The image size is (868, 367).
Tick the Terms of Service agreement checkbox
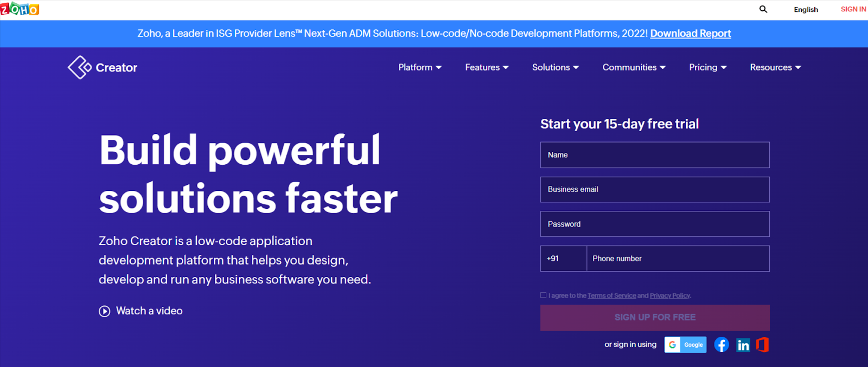pos(544,295)
